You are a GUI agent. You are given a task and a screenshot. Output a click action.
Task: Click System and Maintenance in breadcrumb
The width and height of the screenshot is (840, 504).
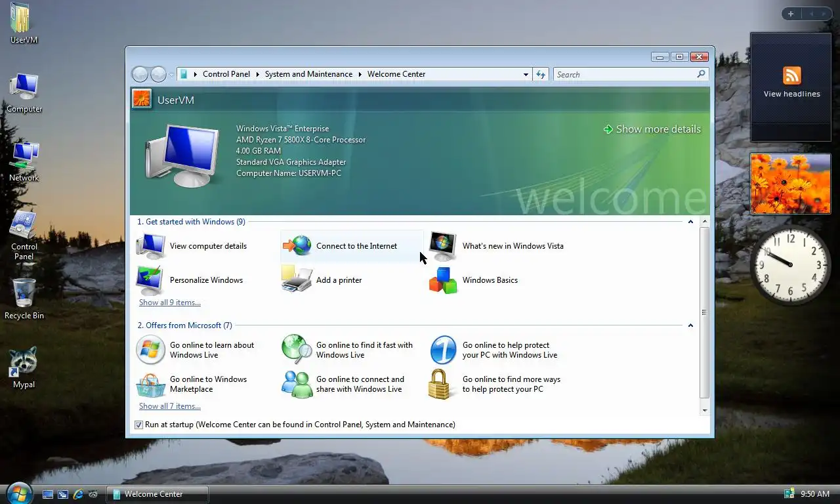click(x=308, y=74)
